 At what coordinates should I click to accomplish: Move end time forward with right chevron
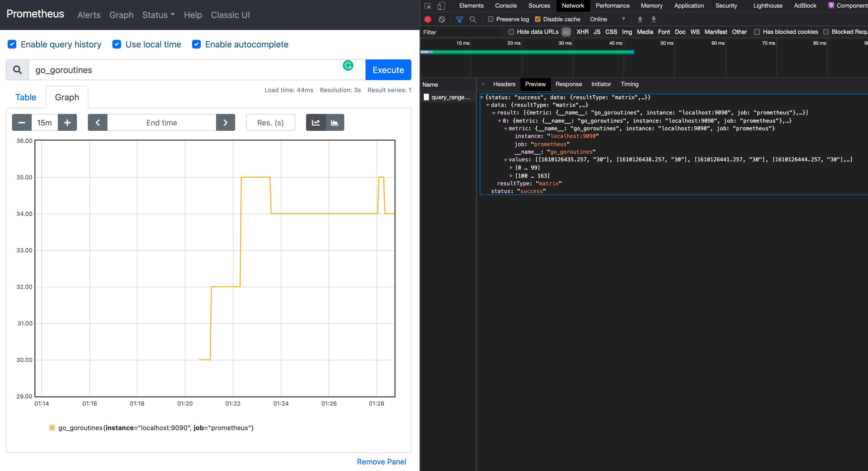click(225, 123)
